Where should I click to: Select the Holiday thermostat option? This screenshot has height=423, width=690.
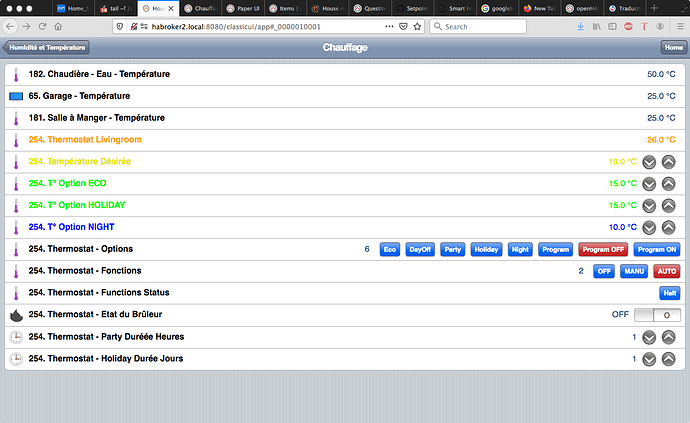486,250
